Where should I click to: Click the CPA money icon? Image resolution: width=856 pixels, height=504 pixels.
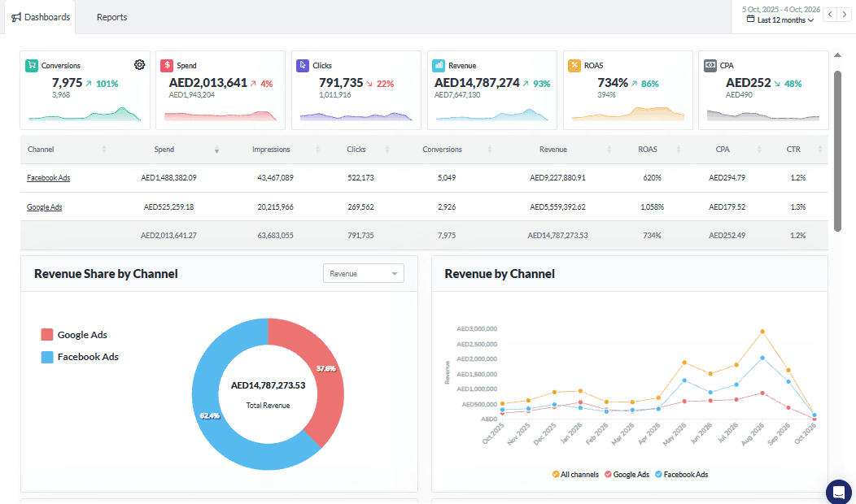coord(710,66)
